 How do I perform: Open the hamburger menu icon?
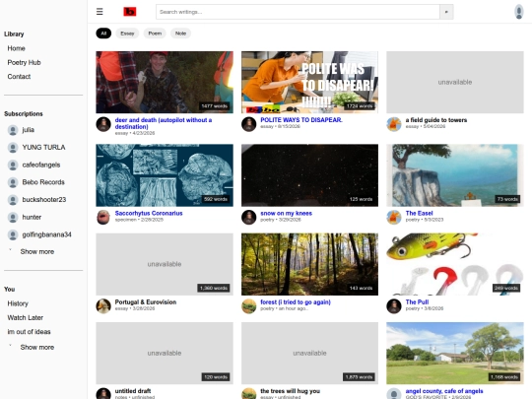(x=100, y=12)
